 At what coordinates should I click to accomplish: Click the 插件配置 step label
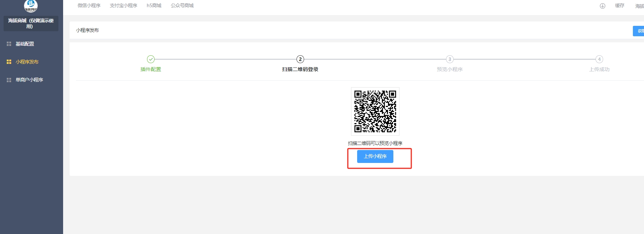tap(151, 69)
